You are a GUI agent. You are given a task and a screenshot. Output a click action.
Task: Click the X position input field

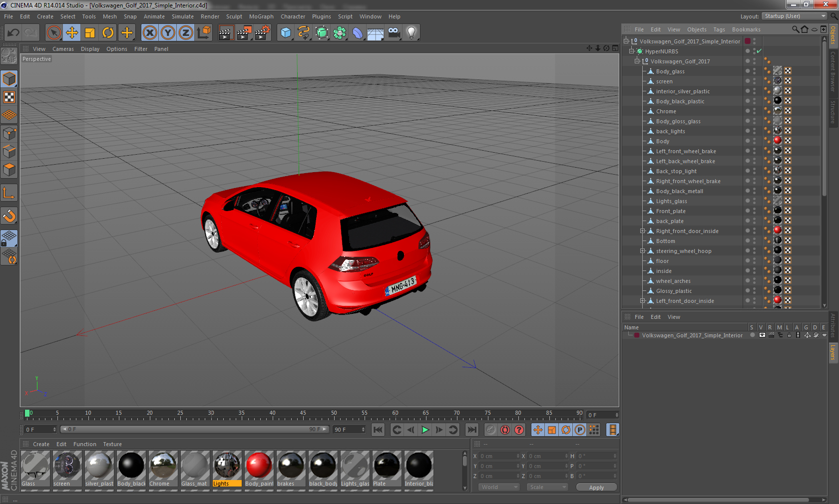499,456
